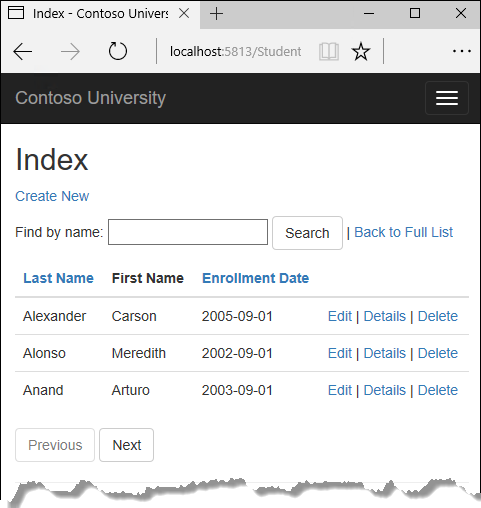Select the first name Meredith cell
The image size is (481, 508).
click(139, 353)
